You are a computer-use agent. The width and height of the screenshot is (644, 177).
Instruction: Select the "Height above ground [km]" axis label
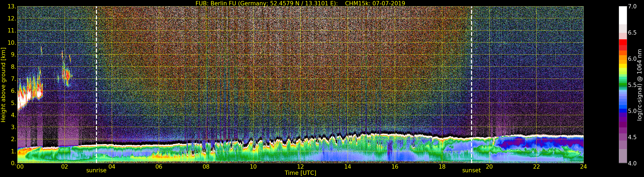point(3,85)
